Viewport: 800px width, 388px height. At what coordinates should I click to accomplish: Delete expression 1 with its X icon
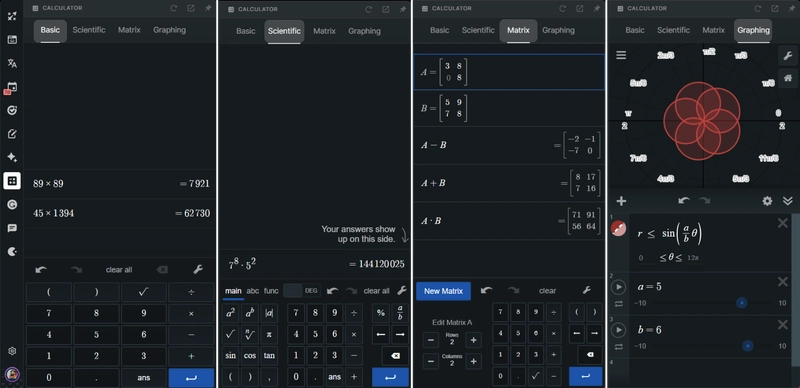[783, 223]
